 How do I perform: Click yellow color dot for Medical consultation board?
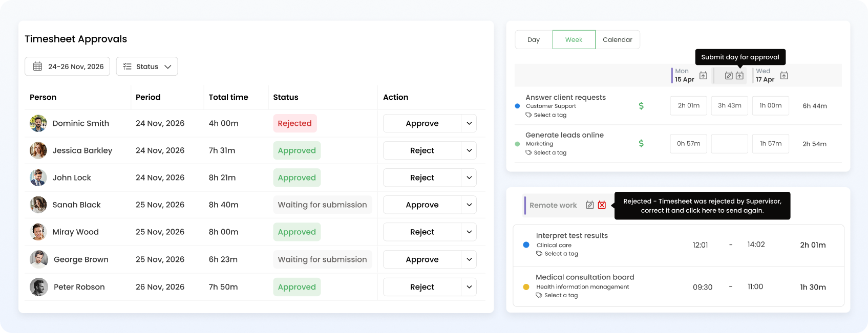pos(526,287)
